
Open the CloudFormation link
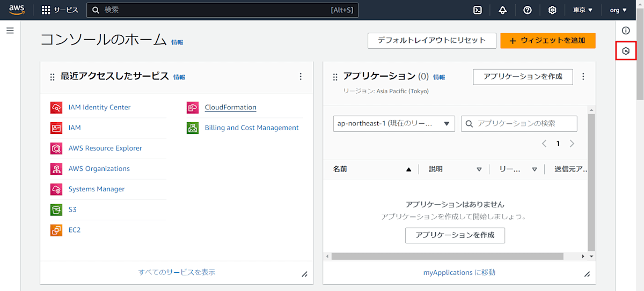(x=231, y=107)
